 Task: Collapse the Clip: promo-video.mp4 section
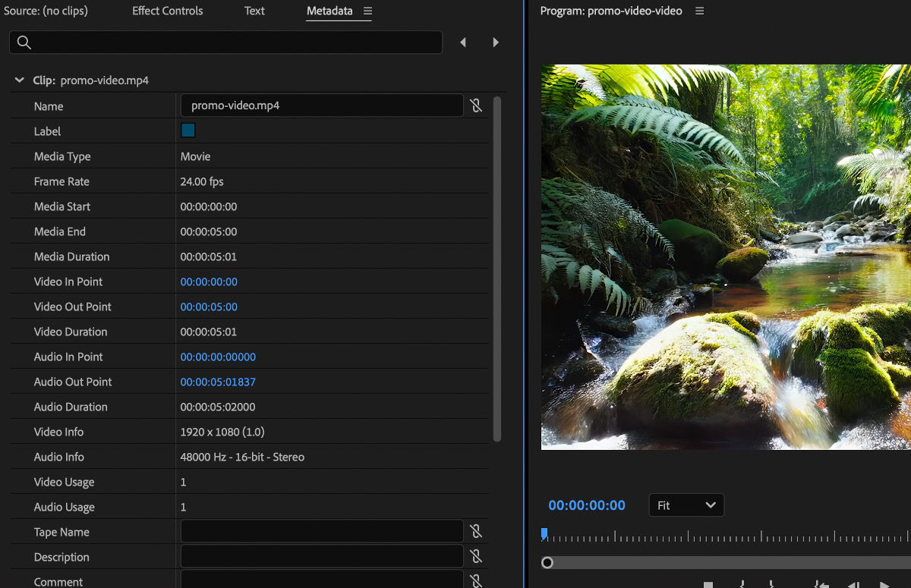click(x=19, y=80)
